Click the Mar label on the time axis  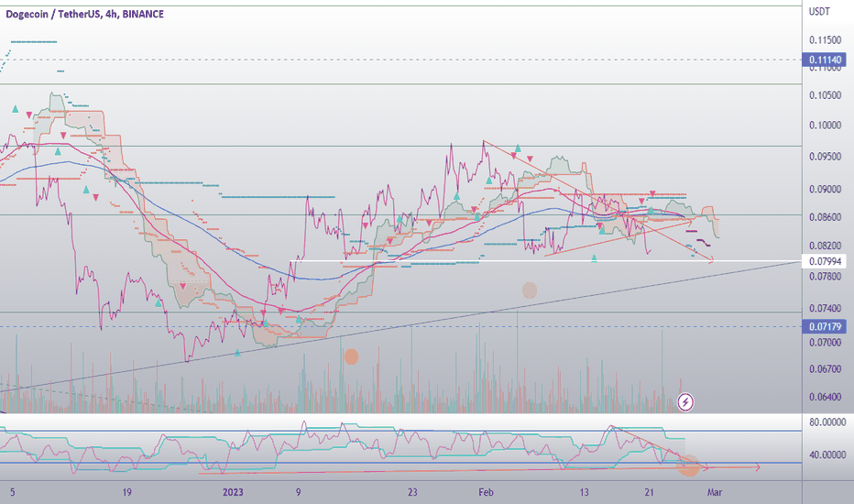coord(715,493)
